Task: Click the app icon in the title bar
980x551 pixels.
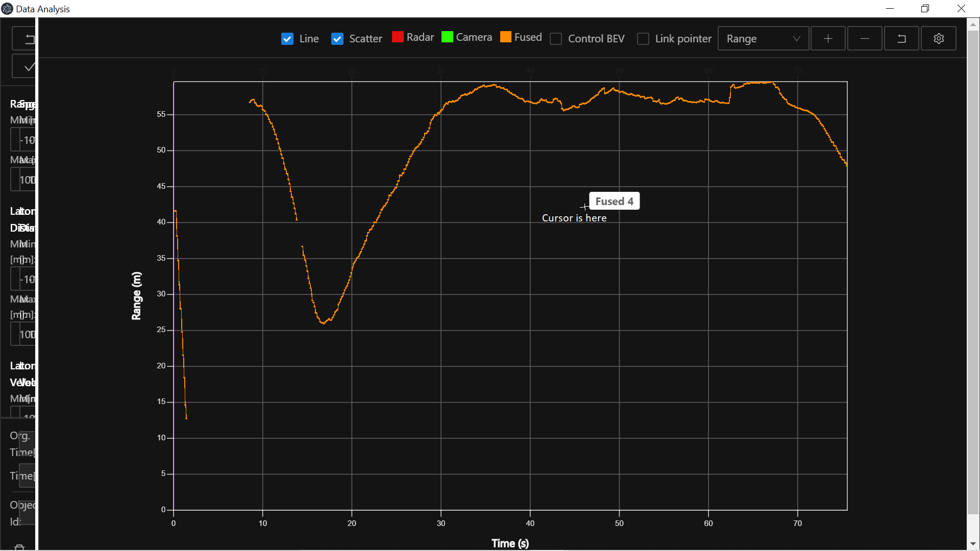Action: 7,9
